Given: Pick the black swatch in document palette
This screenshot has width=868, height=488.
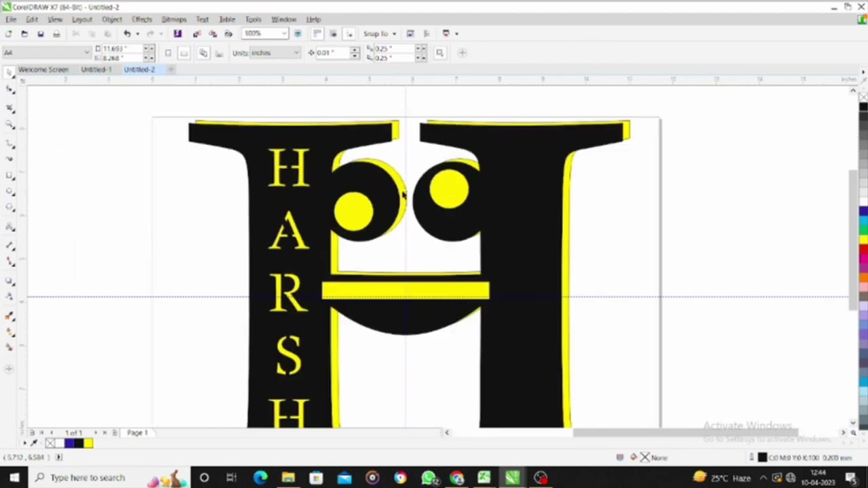Looking at the screenshot, I should point(79,443).
